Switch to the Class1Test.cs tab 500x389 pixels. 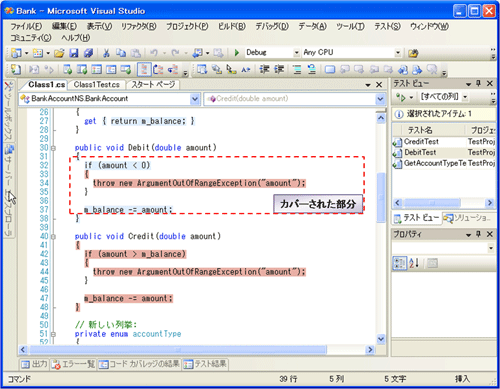[x=97, y=85]
